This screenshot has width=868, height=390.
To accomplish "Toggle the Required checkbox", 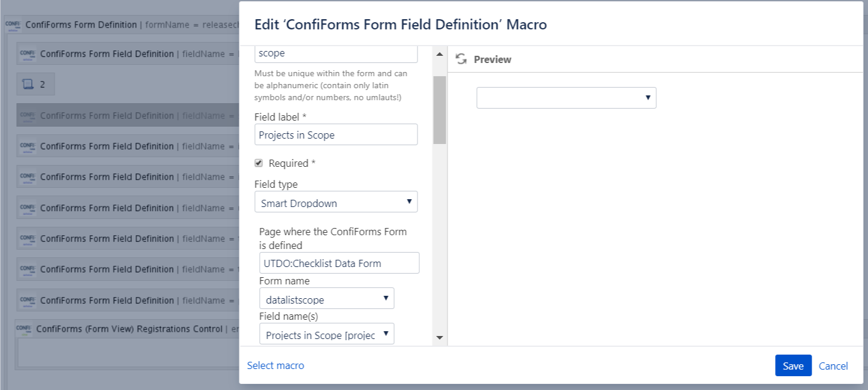I will (x=259, y=163).
